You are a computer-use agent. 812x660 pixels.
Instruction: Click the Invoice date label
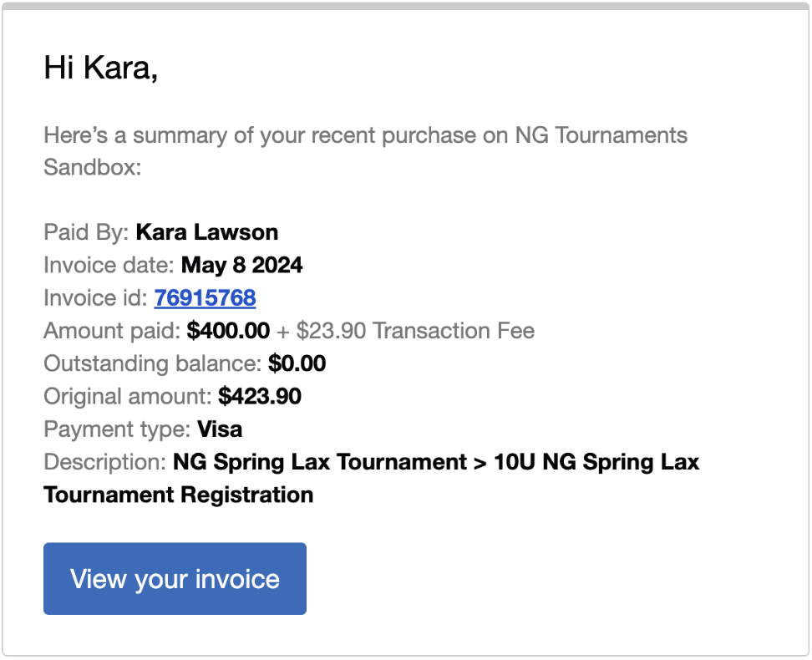pyautogui.click(x=109, y=265)
